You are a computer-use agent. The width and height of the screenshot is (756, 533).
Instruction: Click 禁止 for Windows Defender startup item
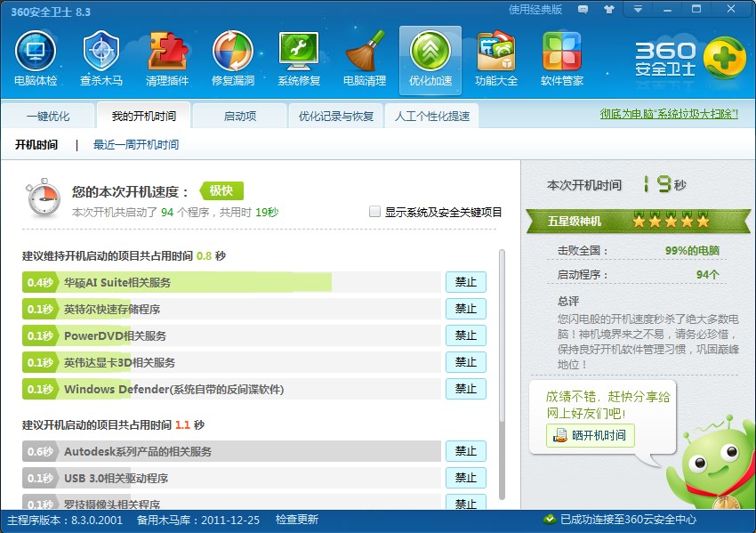(465, 389)
